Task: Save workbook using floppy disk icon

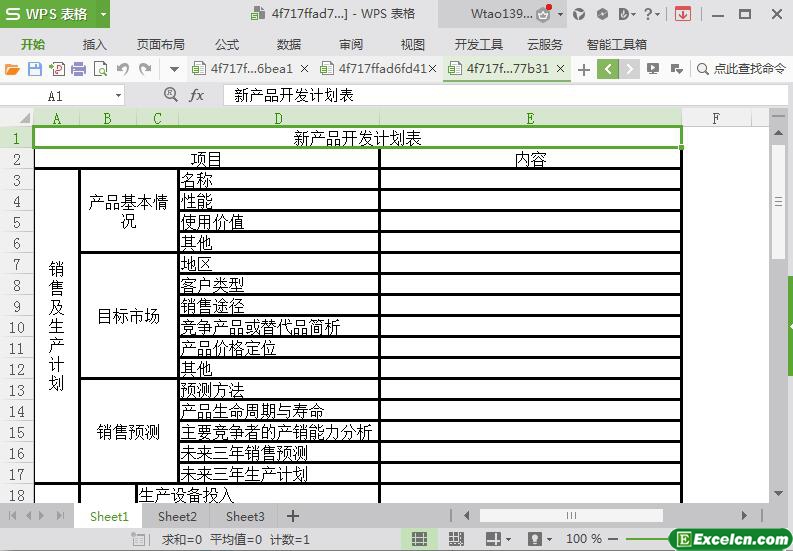Action: pyautogui.click(x=34, y=69)
